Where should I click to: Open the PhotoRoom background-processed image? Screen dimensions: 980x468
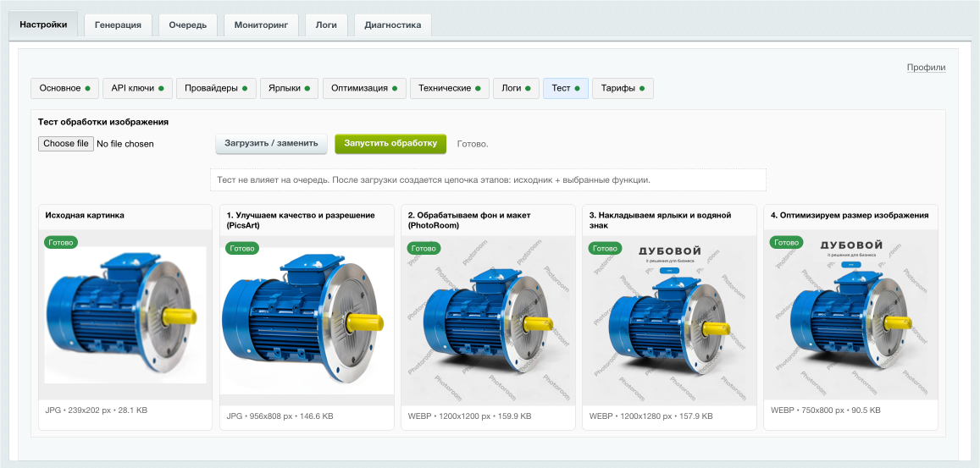tap(488, 322)
